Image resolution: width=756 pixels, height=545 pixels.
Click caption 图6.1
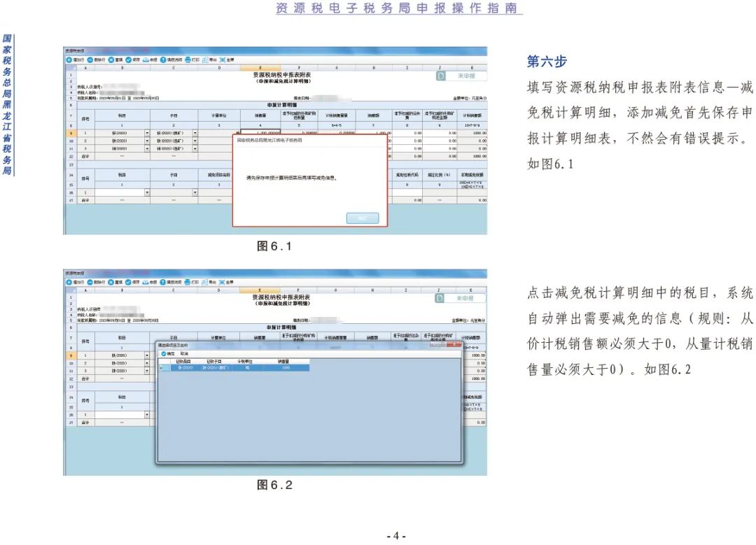274,246
